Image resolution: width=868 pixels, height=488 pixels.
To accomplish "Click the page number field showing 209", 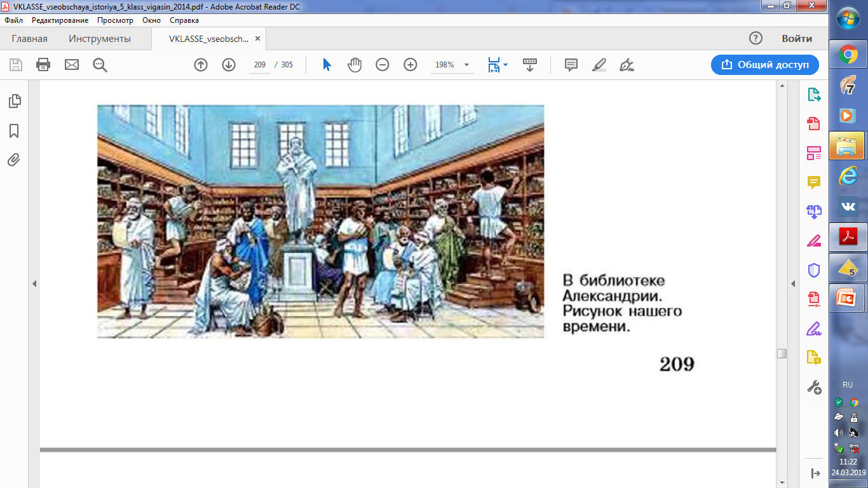I will [259, 65].
